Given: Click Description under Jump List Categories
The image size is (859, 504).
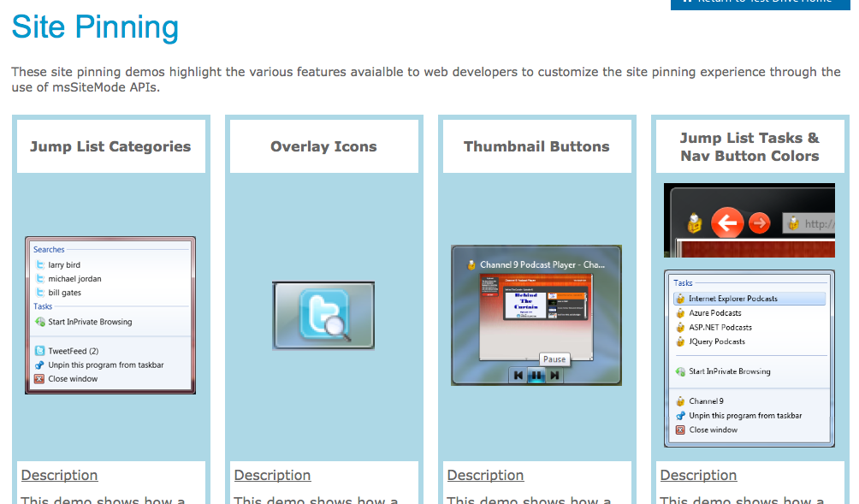Looking at the screenshot, I should (60, 475).
